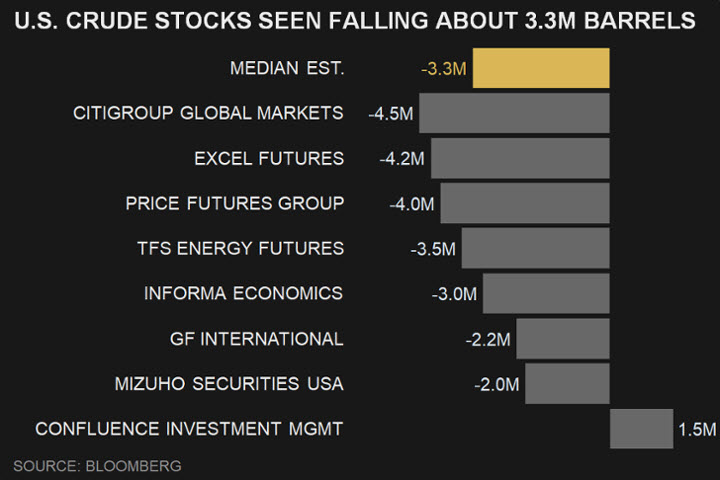The image size is (720, 480).
Task: Click the MEDIAN EST. label
Action: click(x=286, y=68)
